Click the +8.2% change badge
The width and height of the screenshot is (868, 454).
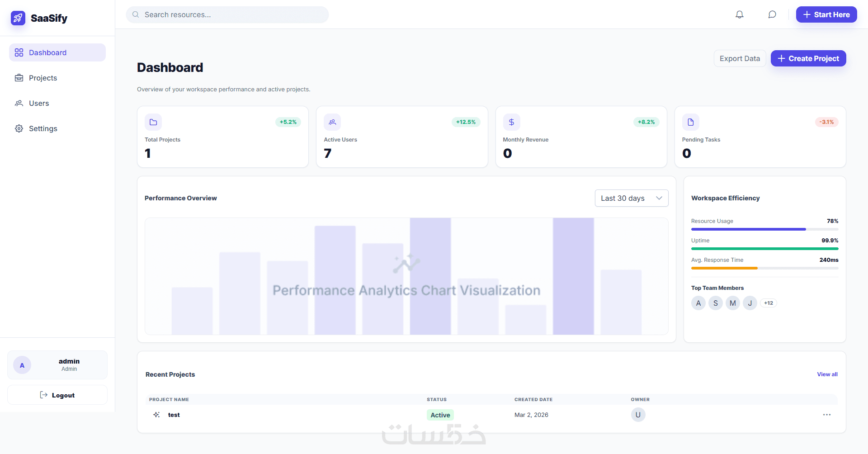[x=646, y=122]
